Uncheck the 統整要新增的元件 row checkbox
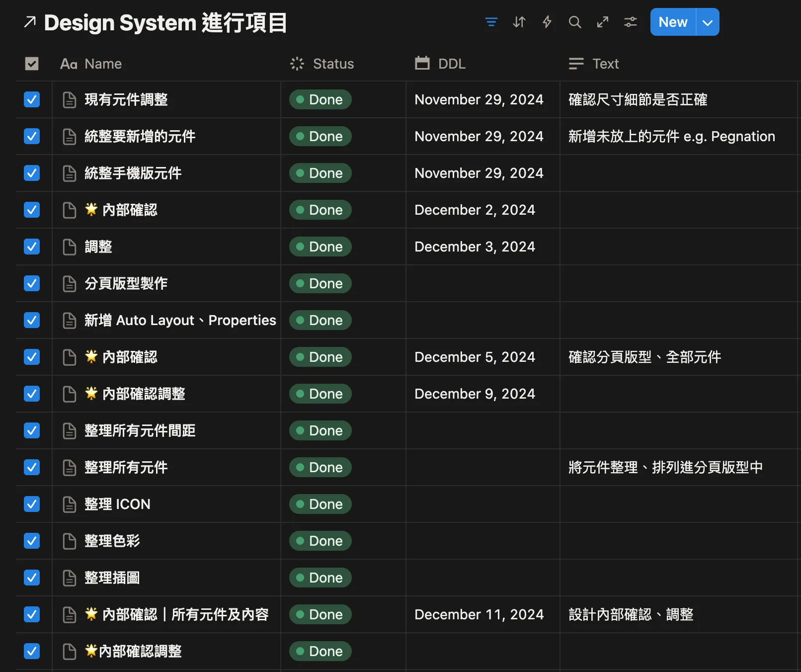This screenshot has width=801, height=672. [32, 136]
